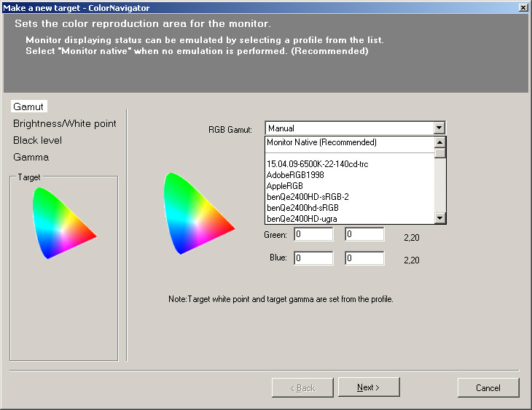Go to the Black level section
The width and height of the screenshot is (532, 410).
coord(37,140)
